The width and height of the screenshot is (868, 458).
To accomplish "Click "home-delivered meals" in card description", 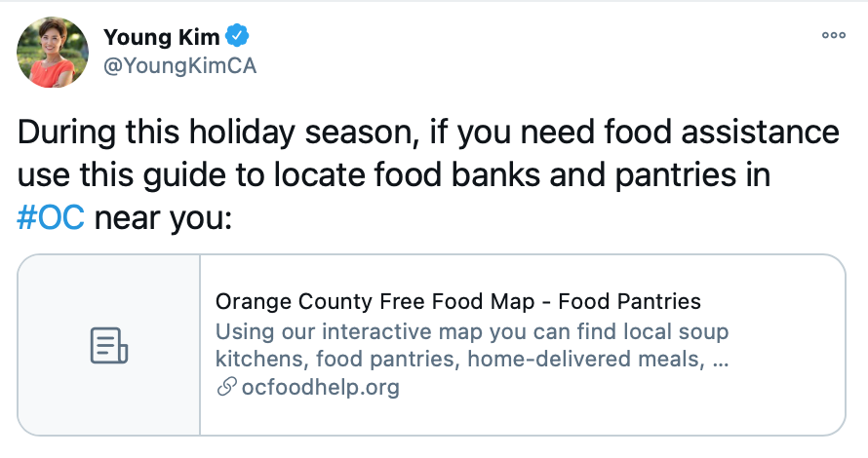I will 586,359.
